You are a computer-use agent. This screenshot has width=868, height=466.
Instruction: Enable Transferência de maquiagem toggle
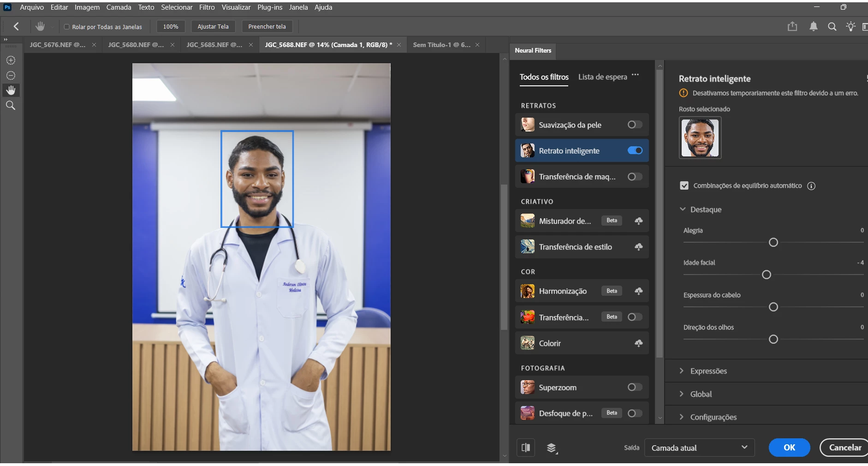(x=635, y=177)
